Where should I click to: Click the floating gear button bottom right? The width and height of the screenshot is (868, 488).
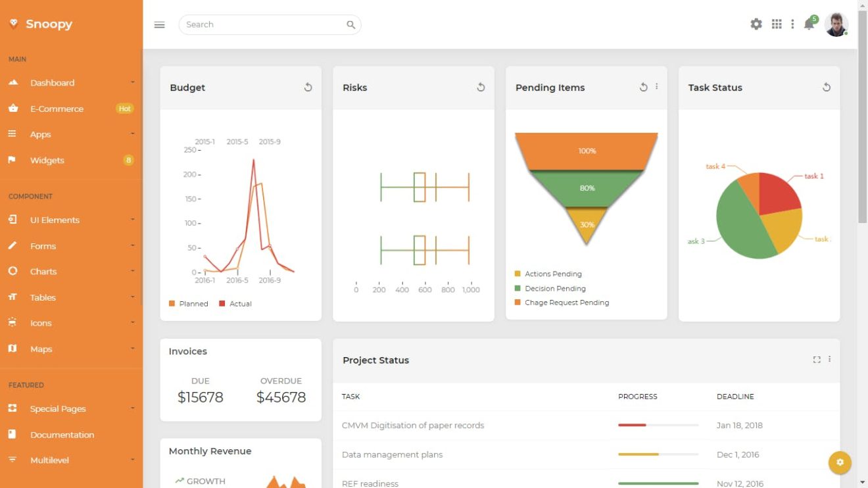pyautogui.click(x=840, y=462)
